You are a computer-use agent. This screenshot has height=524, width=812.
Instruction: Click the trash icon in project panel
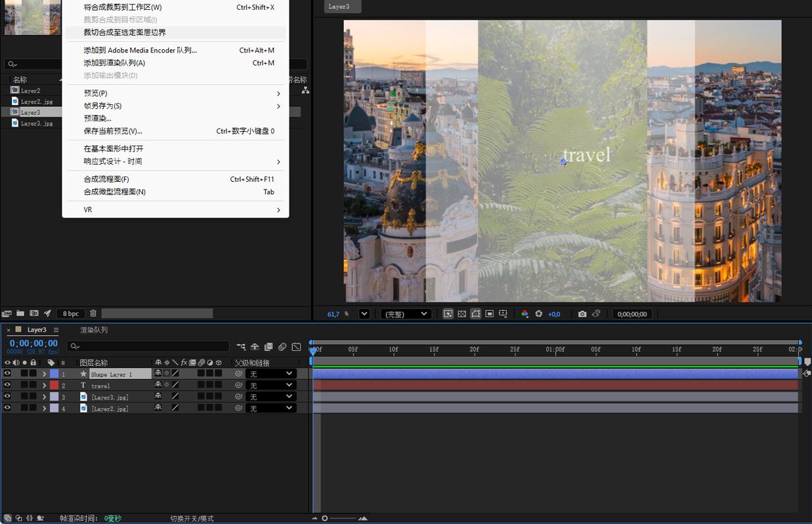click(x=93, y=313)
